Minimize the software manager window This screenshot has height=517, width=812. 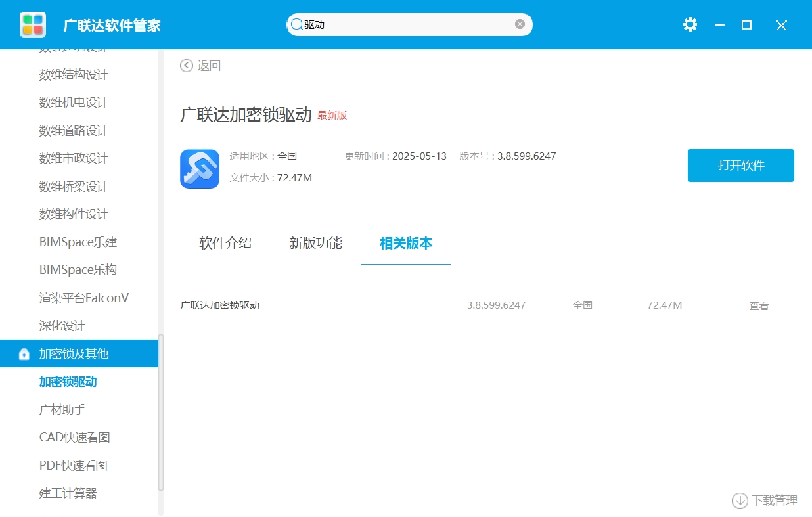pyautogui.click(x=719, y=25)
